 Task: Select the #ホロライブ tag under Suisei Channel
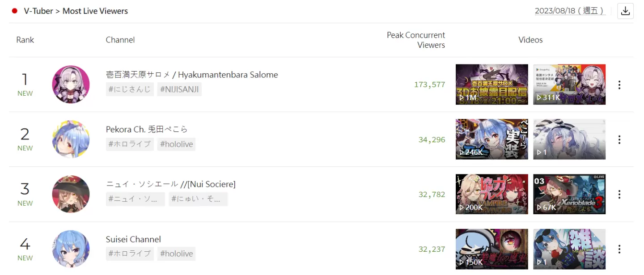pos(130,254)
